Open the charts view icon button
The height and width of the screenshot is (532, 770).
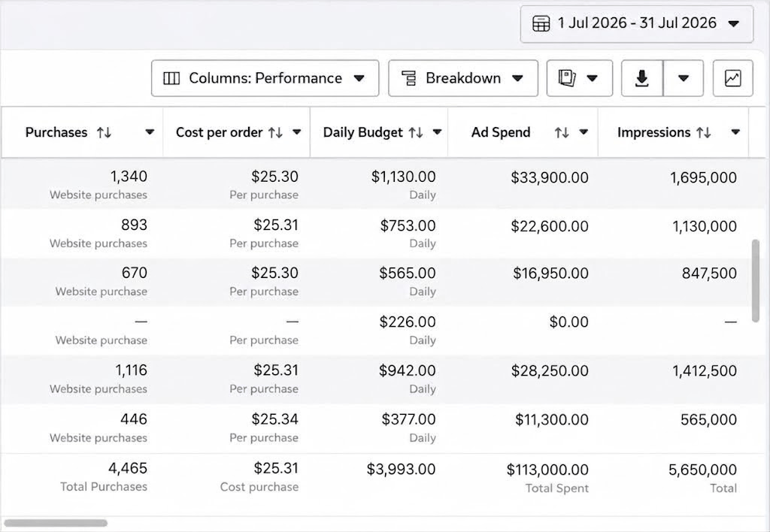732,78
